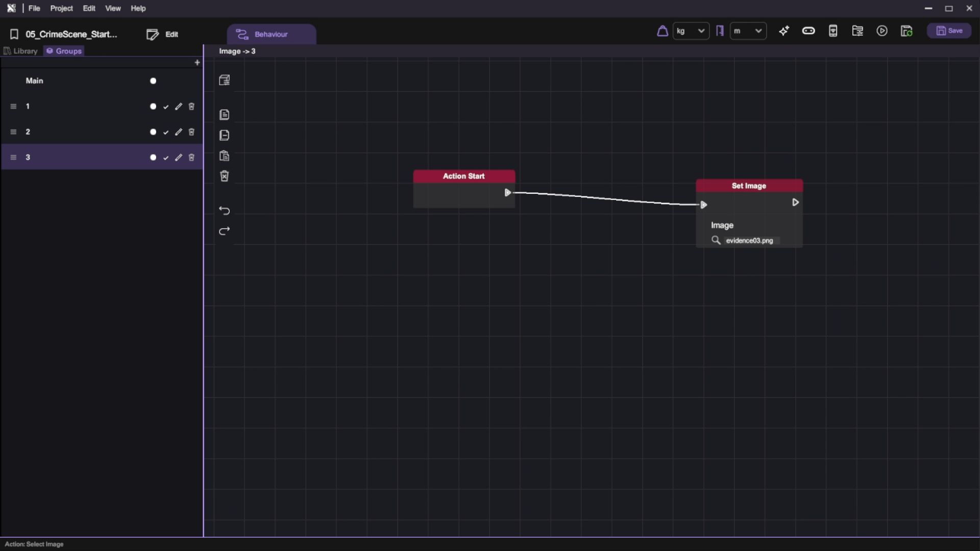Click the evidence03.png image field

click(x=749, y=240)
